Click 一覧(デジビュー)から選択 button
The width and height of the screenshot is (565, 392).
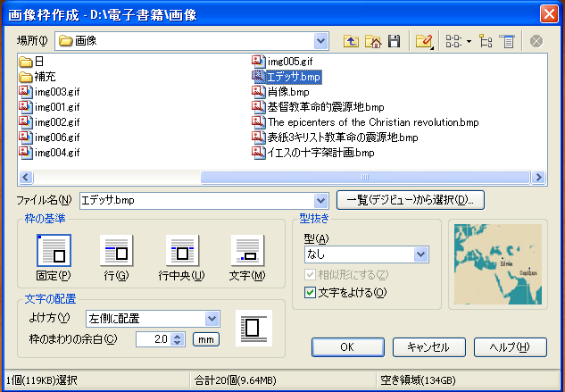click(411, 199)
